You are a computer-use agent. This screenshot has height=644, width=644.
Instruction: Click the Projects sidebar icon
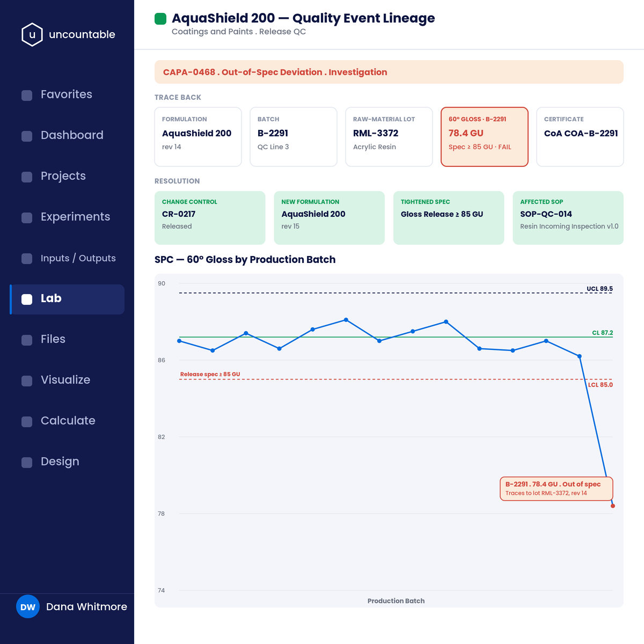27,177
